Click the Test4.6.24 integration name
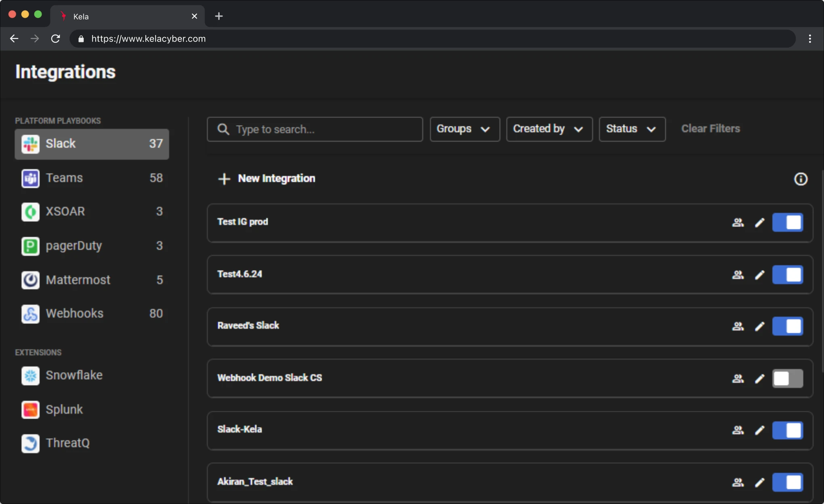The height and width of the screenshot is (504, 824). click(240, 274)
